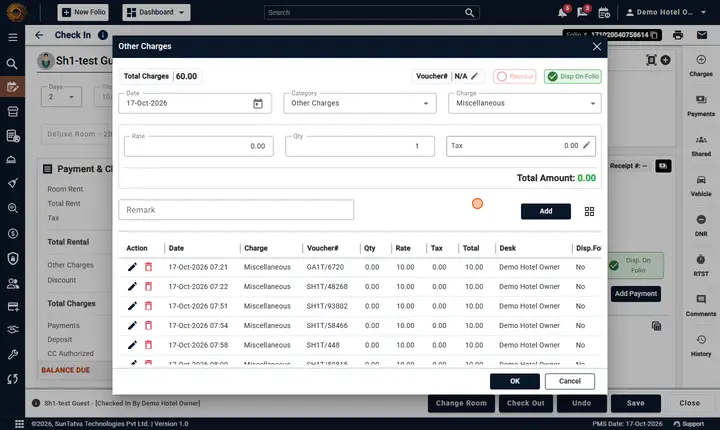Viewport: 720px width, 430px height.
Task: Click the Change Room button
Action: tap(461, 403)
